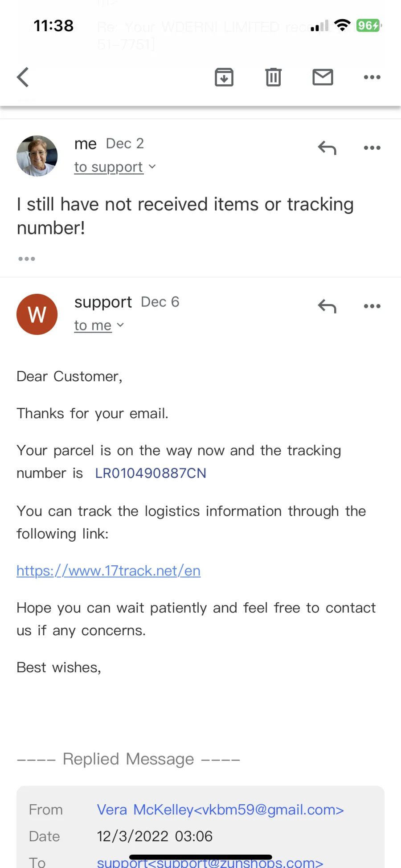401x868 pixels.
Task: Expand the 'to me' recipient details
Action: pyautogui.click(x=99, y=325)
